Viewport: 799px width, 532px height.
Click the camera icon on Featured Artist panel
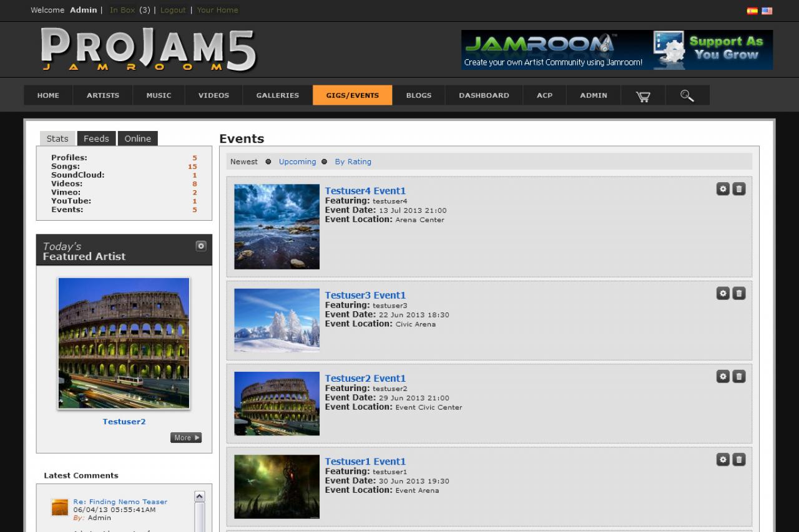pos(200,246)
